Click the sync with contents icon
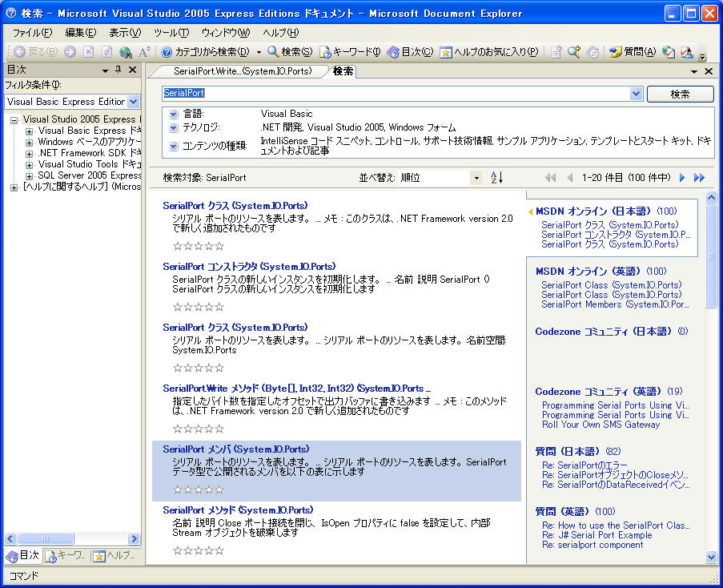This screenshot has width=723, height=588. click(x=592, y=51)
